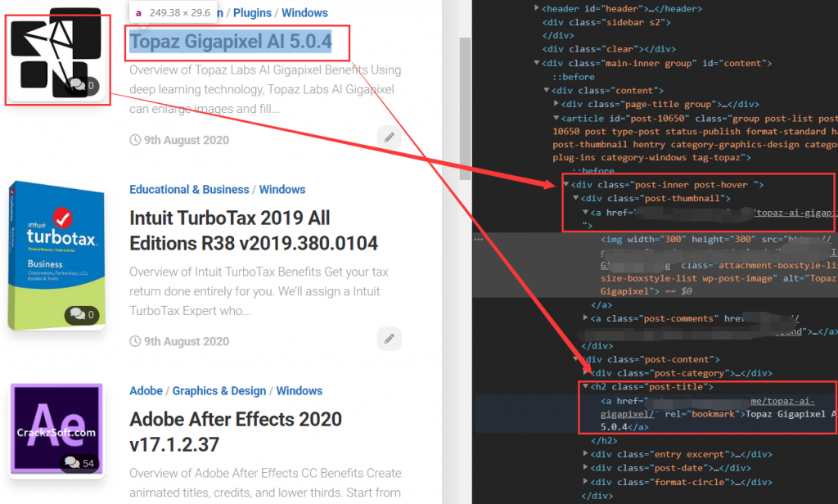838x504 pixels.
Task: Select the ::before pseudo-element under main-inner
Action: tap(574, 77)
